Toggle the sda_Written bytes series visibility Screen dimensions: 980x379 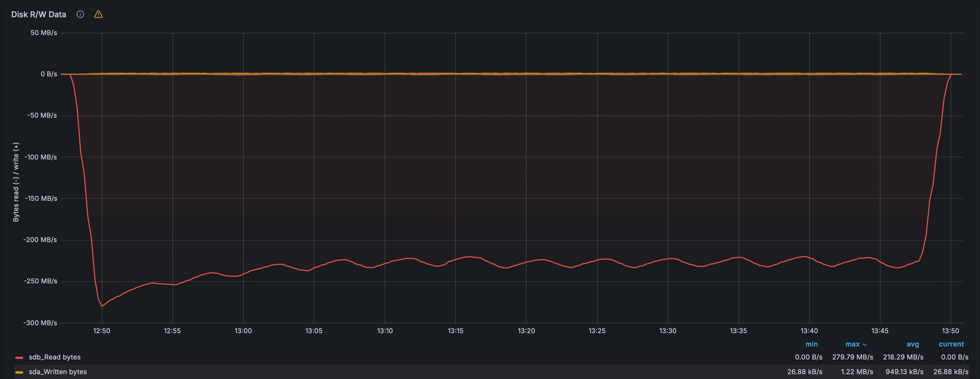[57, 372]
